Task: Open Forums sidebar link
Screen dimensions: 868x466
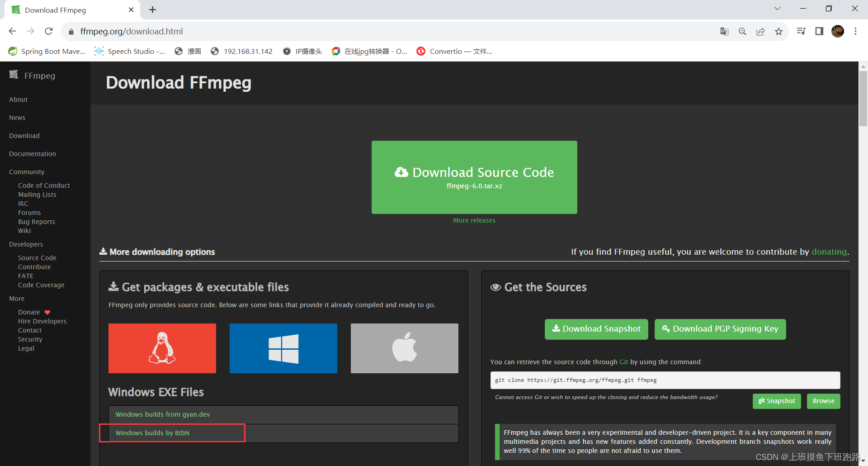Action: [x=29, y=213]
